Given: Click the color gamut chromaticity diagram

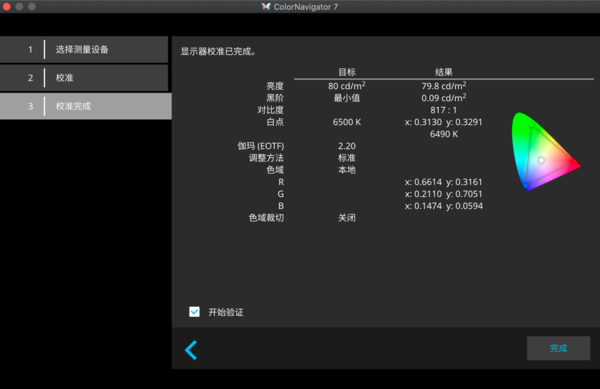Looking at the screenshot, I should pos(546,151).
